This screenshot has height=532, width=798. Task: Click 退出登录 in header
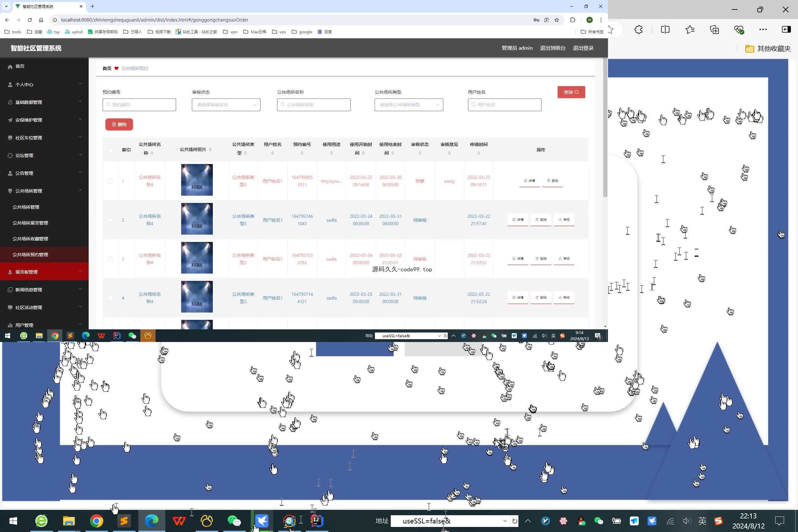coord(583,48)
